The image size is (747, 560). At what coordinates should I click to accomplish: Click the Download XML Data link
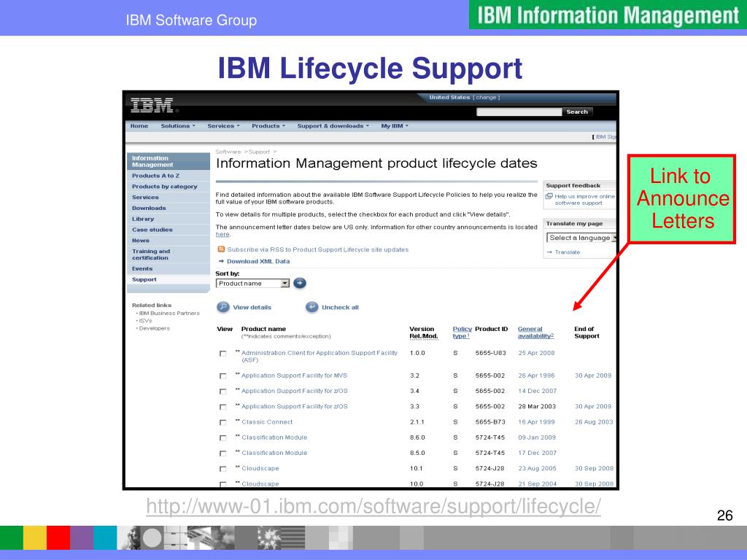tap(258, 262)
